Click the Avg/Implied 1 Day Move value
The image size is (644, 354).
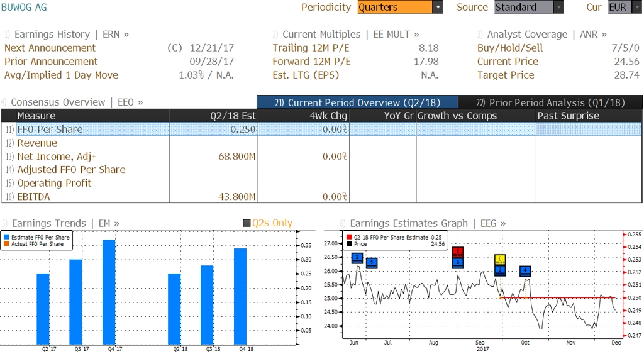click(x=206, y=75)
